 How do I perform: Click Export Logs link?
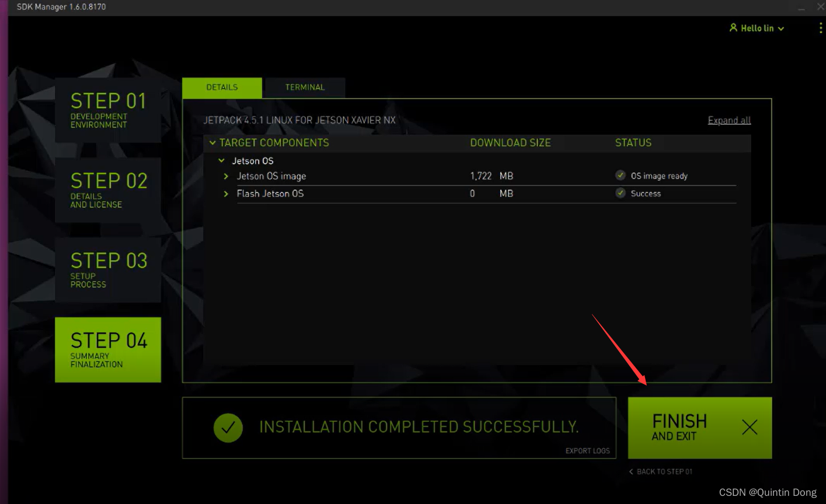587,451
